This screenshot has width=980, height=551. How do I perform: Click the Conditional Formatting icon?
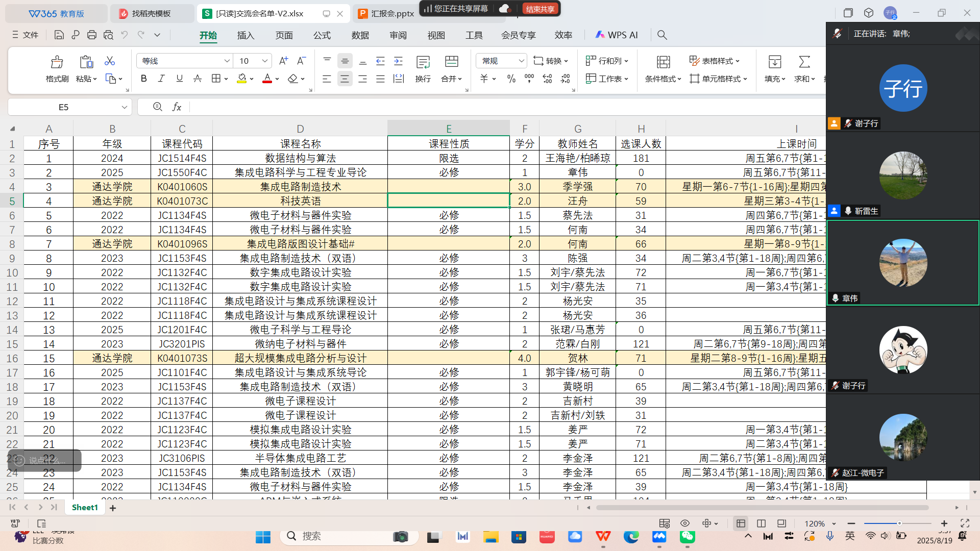(x=663, y=62)
